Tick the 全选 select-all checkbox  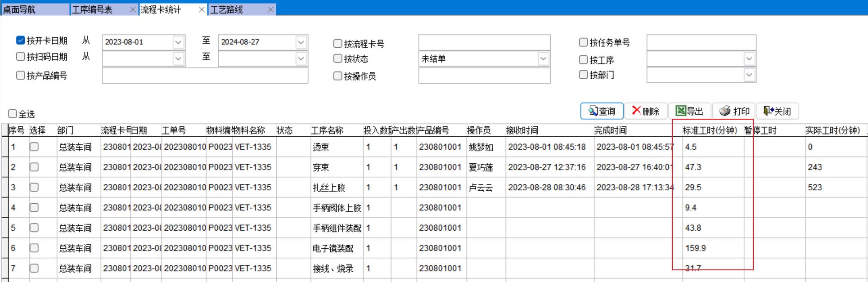pyautogui.click(x=13, y=114)
